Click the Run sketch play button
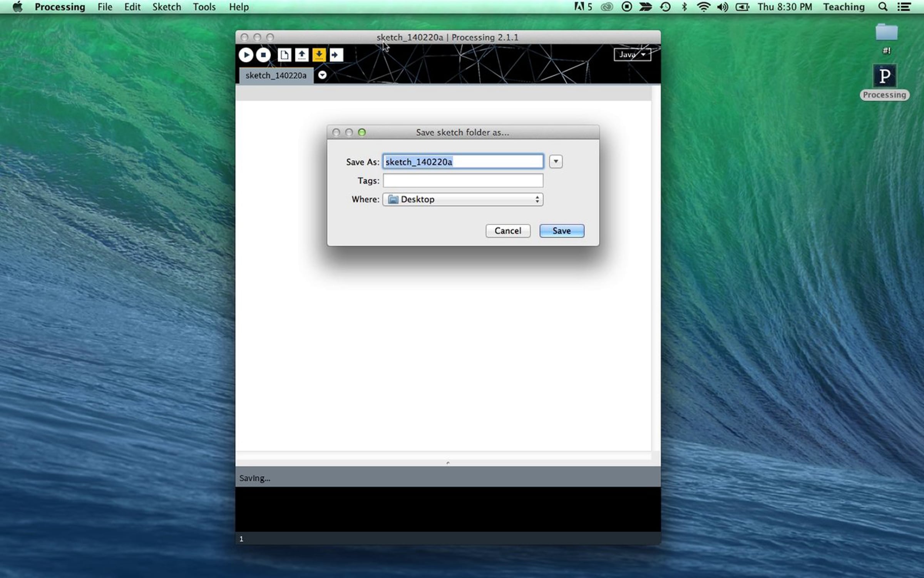The image size is (924, 578). [246, 55]
